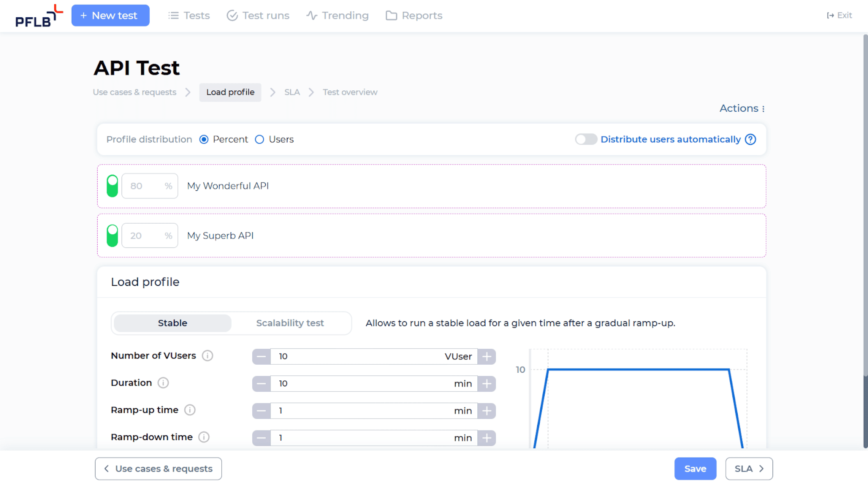Click the New test button

(x=110, y=15)
